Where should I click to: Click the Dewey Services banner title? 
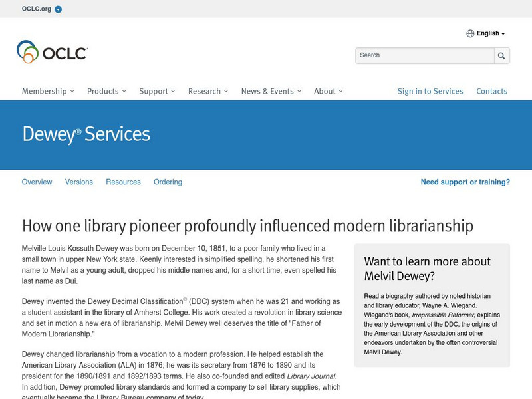[86, 134]
